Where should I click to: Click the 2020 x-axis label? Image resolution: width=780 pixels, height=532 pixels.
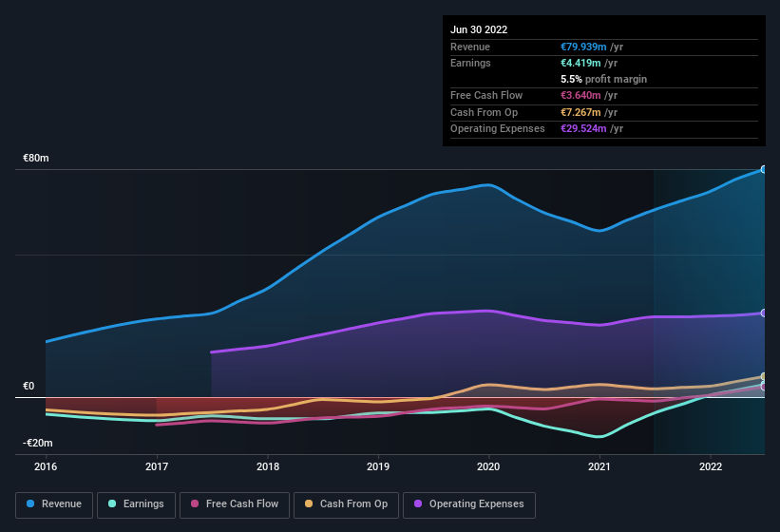(x=488, y=466)
